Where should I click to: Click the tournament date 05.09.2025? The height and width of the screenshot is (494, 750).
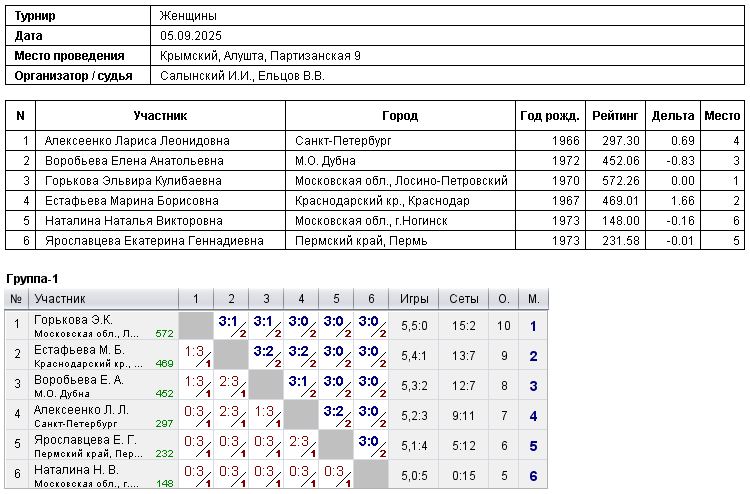pos(188,36)
